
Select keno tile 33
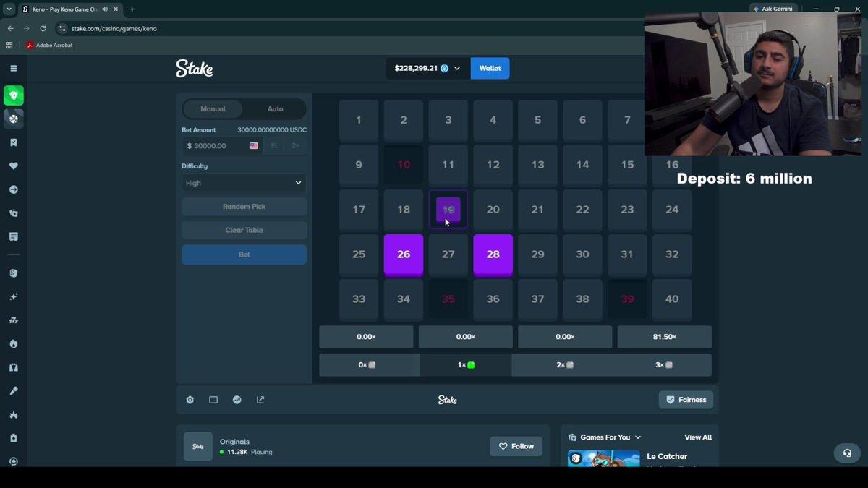point(359,299)
